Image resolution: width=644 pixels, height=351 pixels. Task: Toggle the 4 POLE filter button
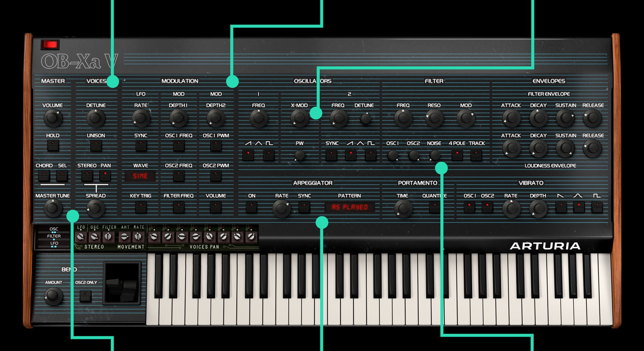pos(457,155)
